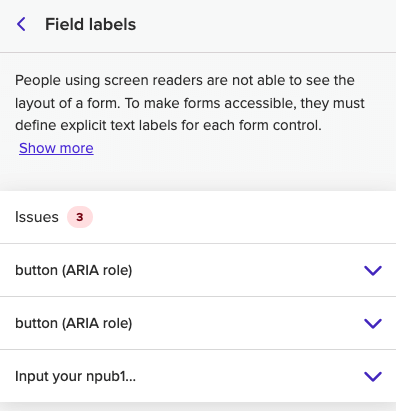Screen dimensions: 396x411
Task: Click empty space right of Issues badge
Action: [243, 217]
